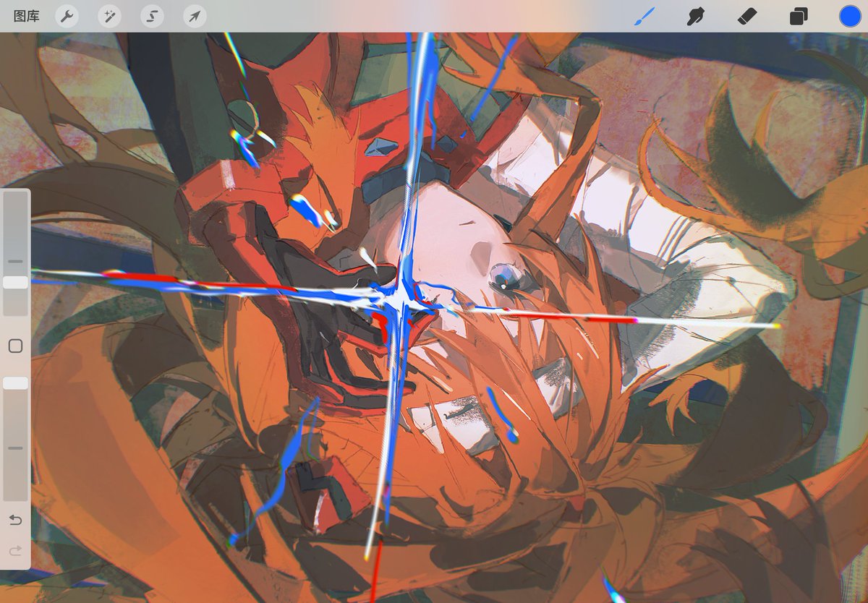Activate the Transform arrow tool
Image resolution: width=868 pixels, height=603 pixels.
pyautogui.click(x=195, y=16)
